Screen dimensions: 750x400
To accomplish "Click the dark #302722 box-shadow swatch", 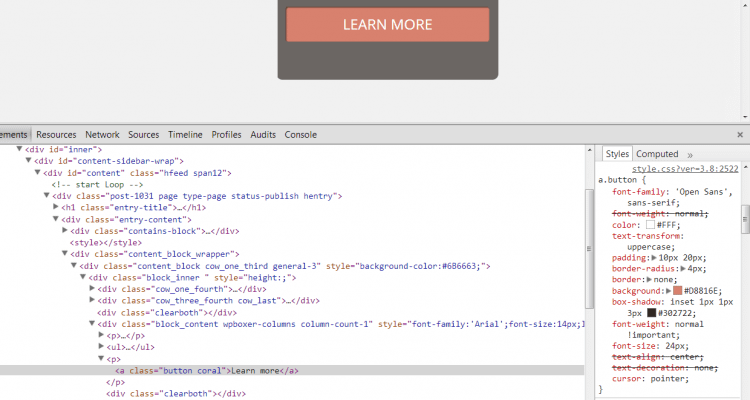I will coord(651,312).
